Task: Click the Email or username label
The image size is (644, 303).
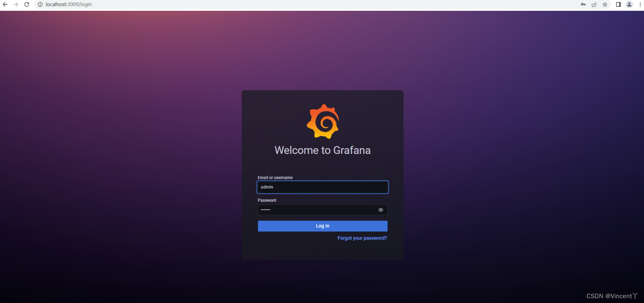Action: point(275,178)
